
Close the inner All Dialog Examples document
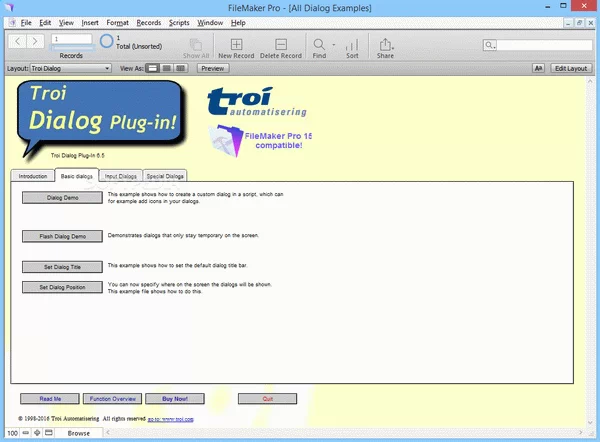tap(590, 23)
